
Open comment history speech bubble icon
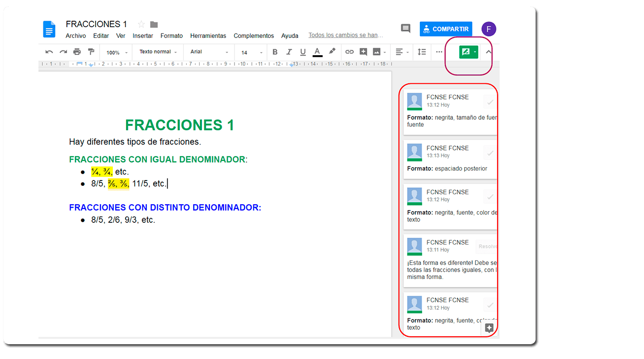coord(406,29)
